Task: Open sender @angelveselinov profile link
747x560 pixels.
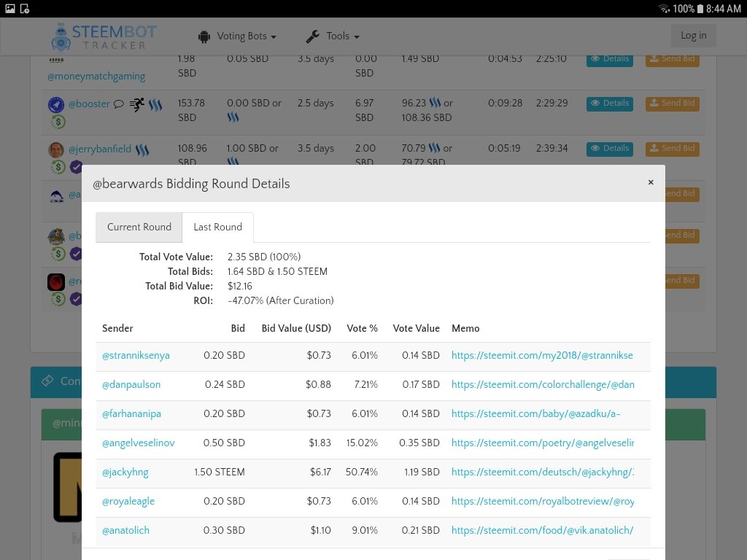Action: [x=139, y=443]
